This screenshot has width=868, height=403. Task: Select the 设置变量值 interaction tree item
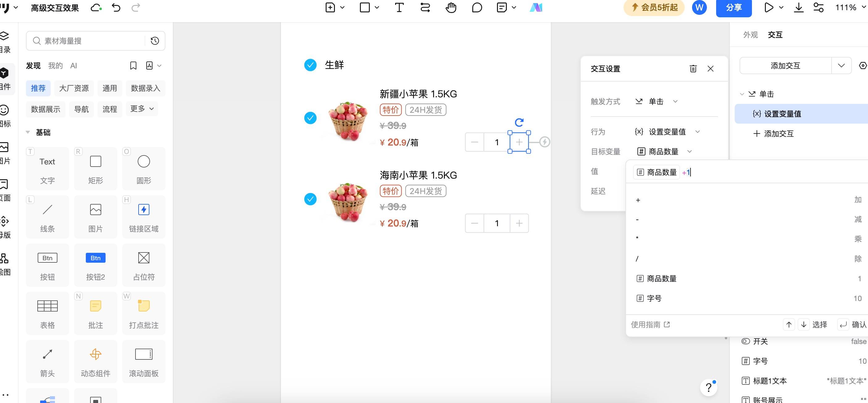pos(802,114)
